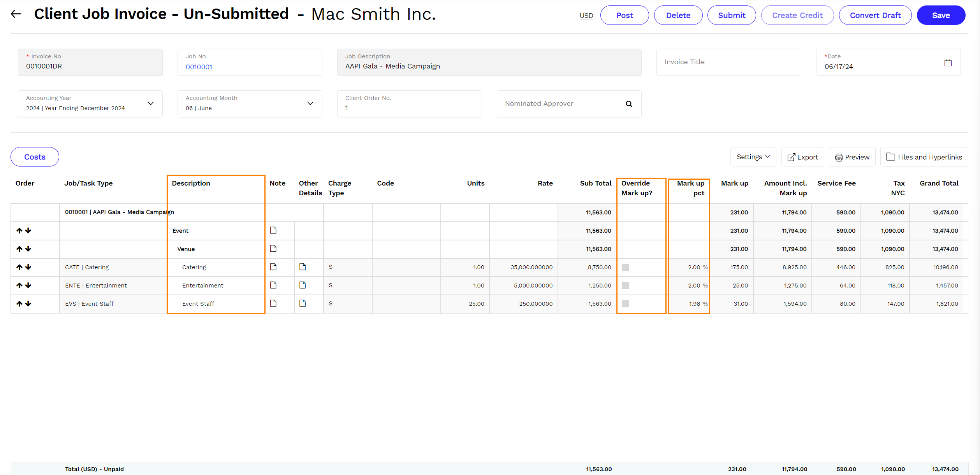Click into the Invoice Title field

(x=728, y=62)
